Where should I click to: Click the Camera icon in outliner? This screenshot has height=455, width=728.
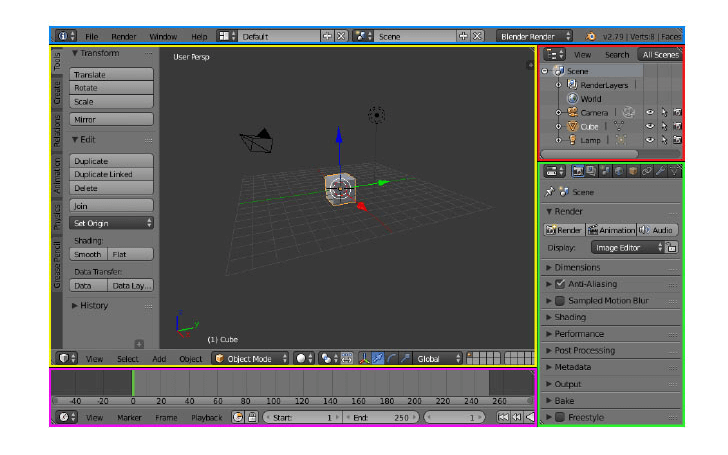pos(572,113)
